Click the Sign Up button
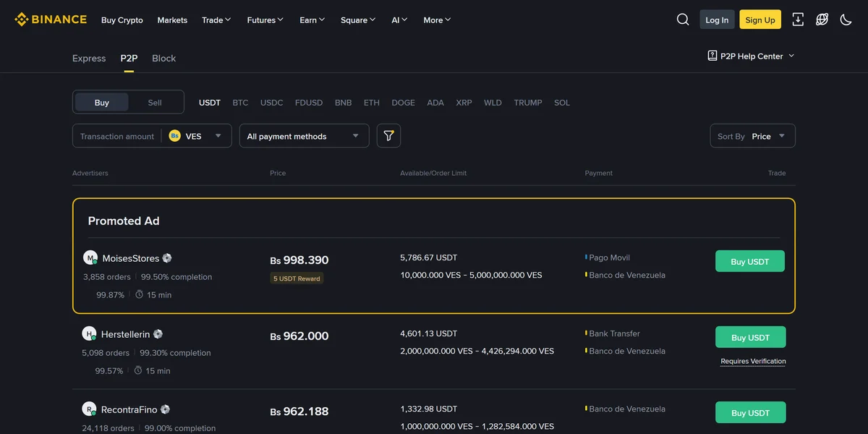 click(760, 20)
